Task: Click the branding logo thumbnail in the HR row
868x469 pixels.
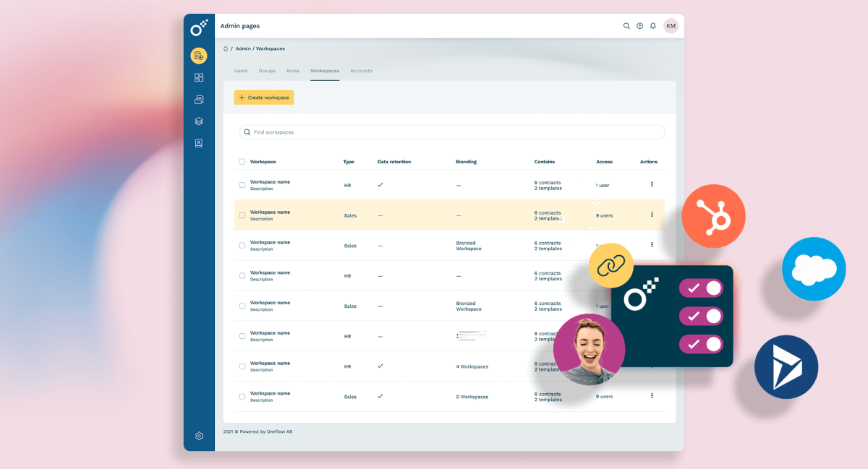Action: pos(471,335)
